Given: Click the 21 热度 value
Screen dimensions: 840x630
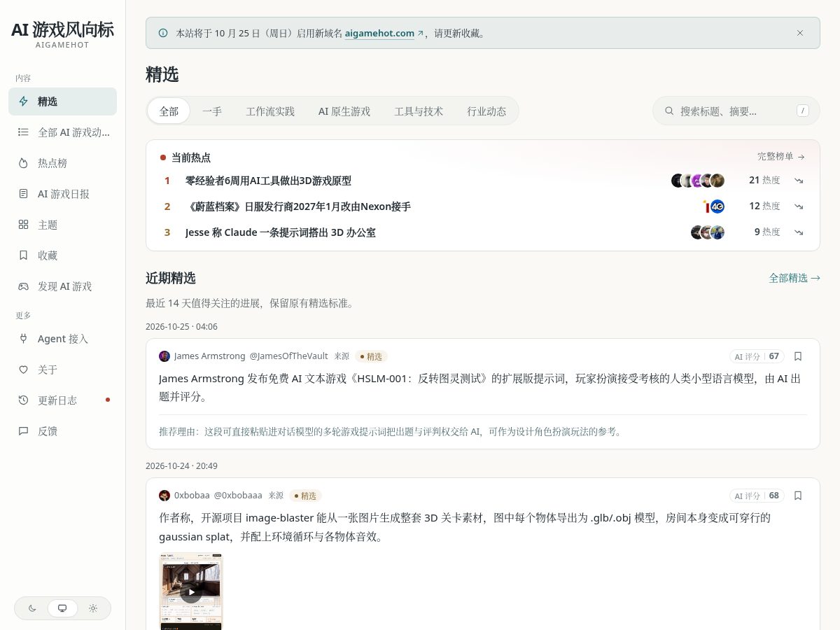Looking at the screenshot, I should point(764,181).
